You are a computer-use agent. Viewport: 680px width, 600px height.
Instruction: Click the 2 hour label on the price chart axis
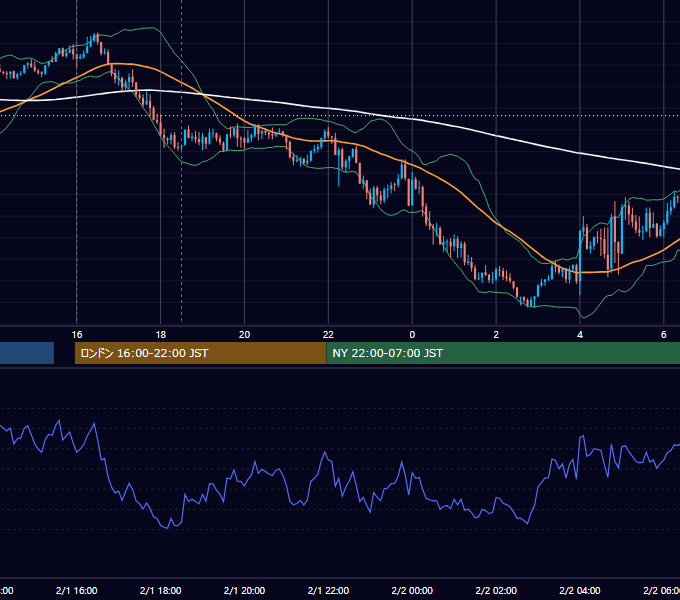pos(496,335)
